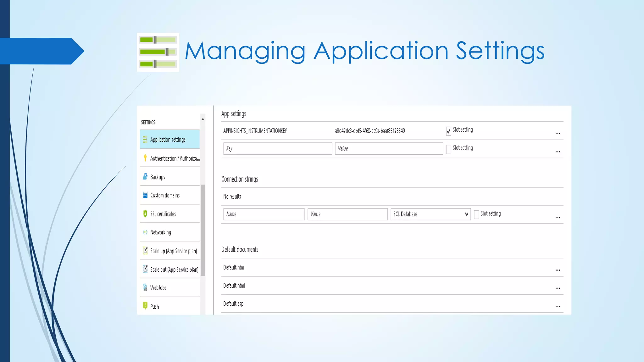Click the Push notification icon

click(145, 306)
